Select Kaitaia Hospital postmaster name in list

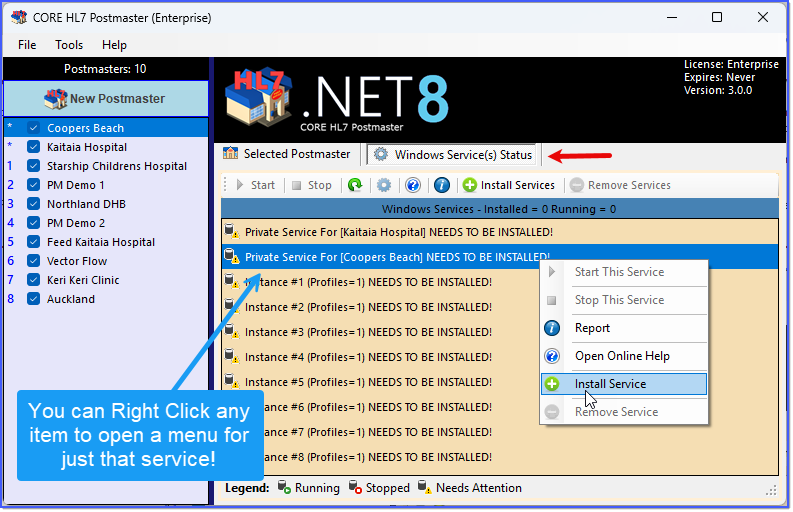tap(87, 147)
